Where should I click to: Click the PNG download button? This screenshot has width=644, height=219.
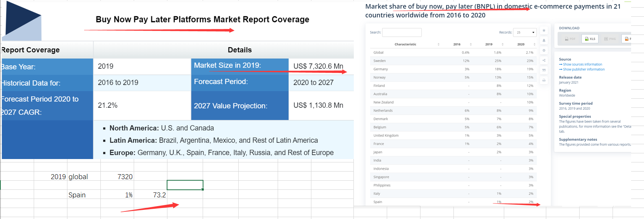(610, 39)
